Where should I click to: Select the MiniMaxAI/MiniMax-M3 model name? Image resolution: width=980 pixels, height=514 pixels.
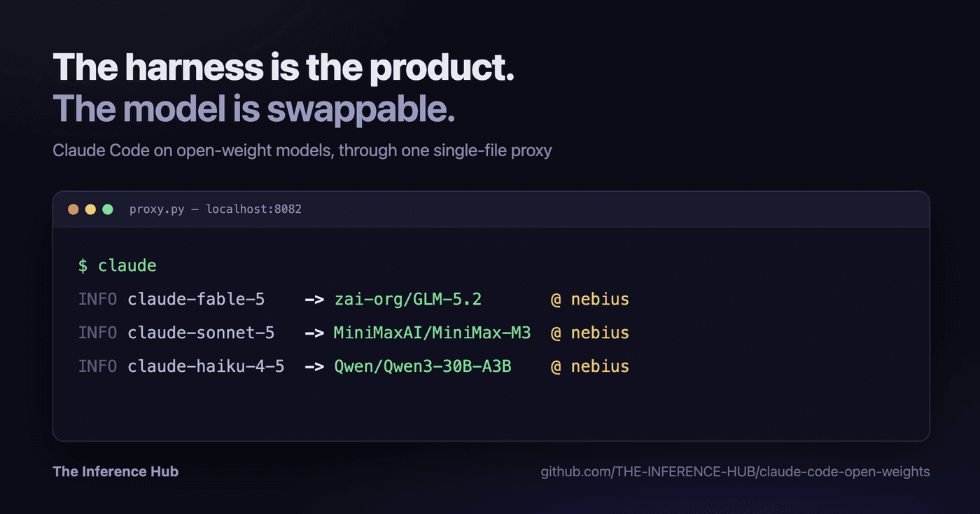coord(432,333)
